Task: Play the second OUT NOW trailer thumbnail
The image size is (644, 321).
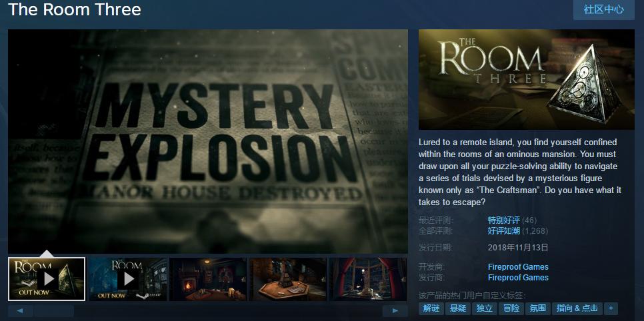Action: [128, 279]
